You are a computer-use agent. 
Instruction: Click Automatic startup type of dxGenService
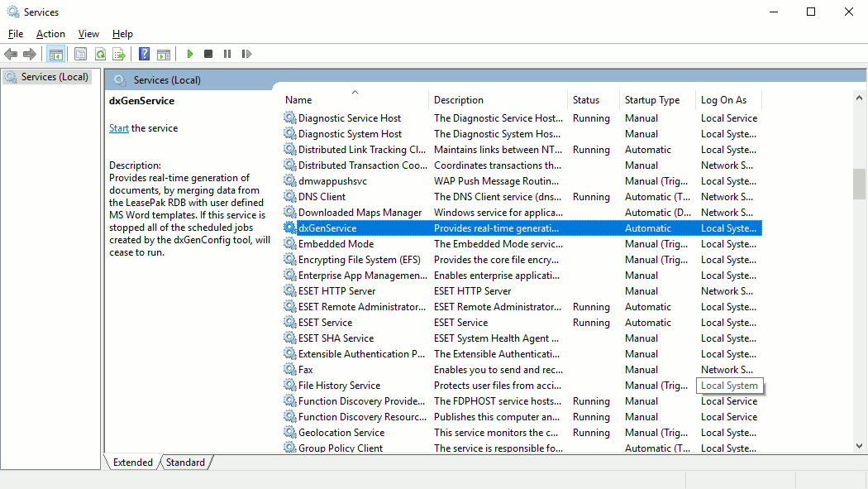click(x=647, y=228)
